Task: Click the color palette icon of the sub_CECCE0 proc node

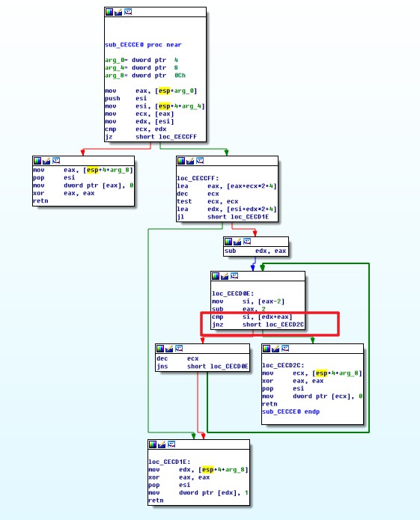Action: pos(109,12)
